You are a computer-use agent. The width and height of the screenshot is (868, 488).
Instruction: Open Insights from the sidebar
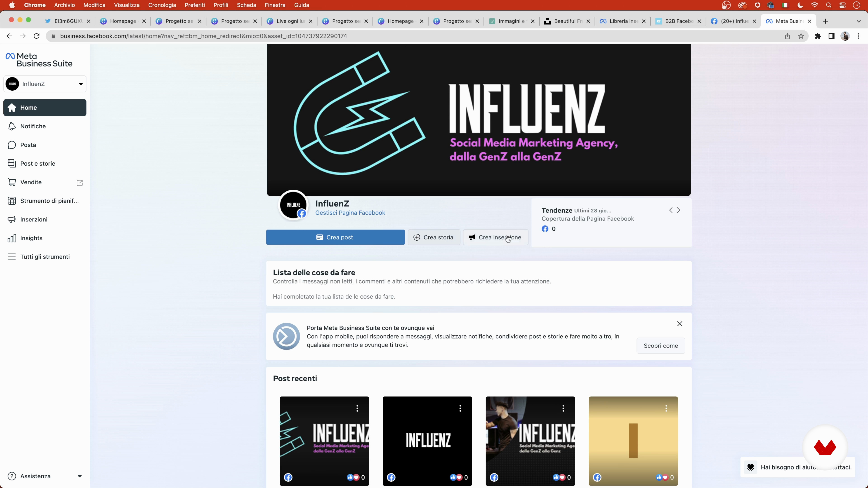point(45,238)
